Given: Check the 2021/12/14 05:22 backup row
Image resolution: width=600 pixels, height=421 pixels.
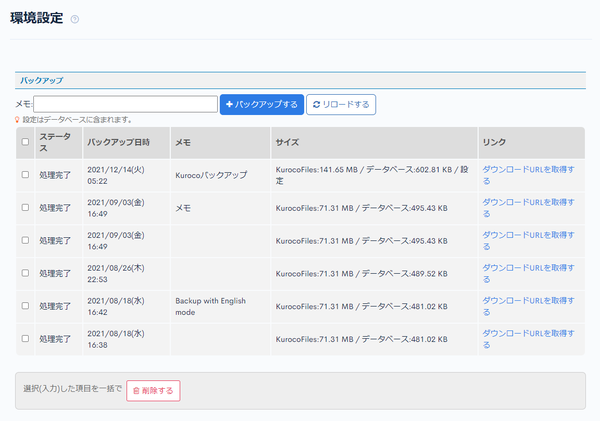Looking at the screenshot, I should click(25, 175).
